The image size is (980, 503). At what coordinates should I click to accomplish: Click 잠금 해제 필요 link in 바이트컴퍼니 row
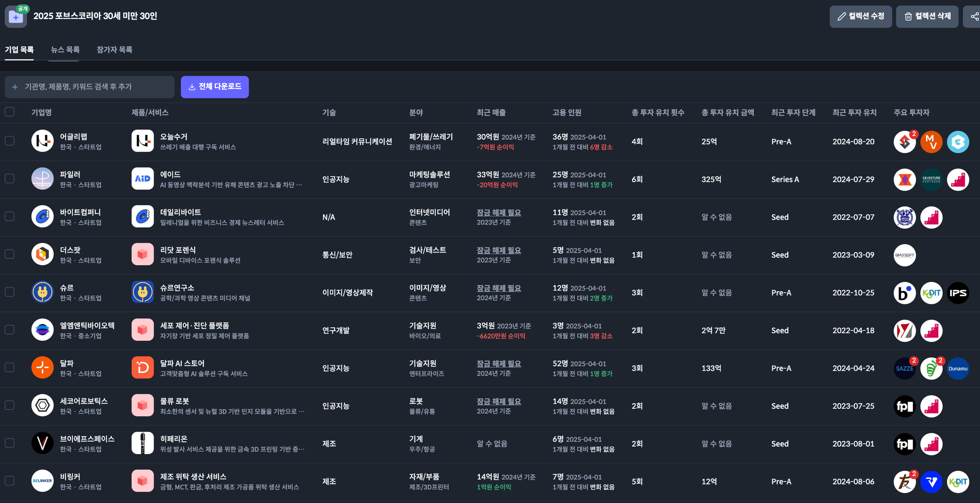499,212
